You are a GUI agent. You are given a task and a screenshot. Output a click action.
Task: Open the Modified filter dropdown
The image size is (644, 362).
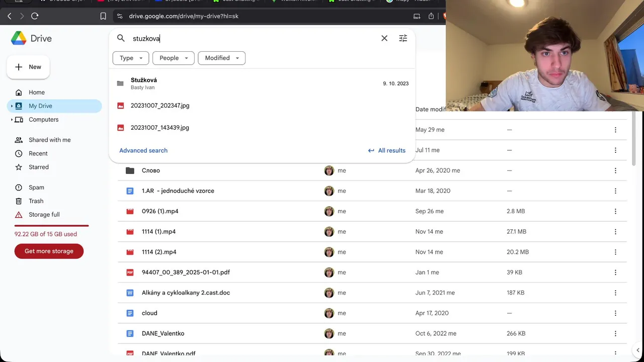click(x=222, y=58)
